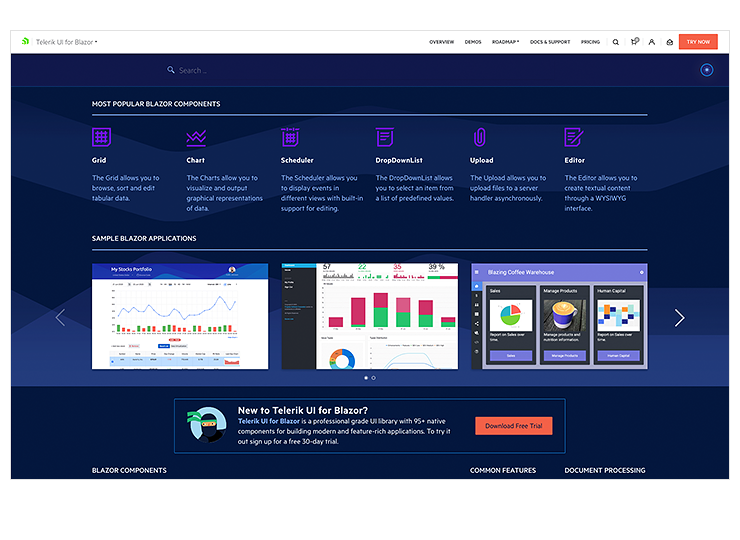Screen dimensions: 740x540
Task: Open the Telerik UI for Blazor dropdown
Action: pos(67,42)
